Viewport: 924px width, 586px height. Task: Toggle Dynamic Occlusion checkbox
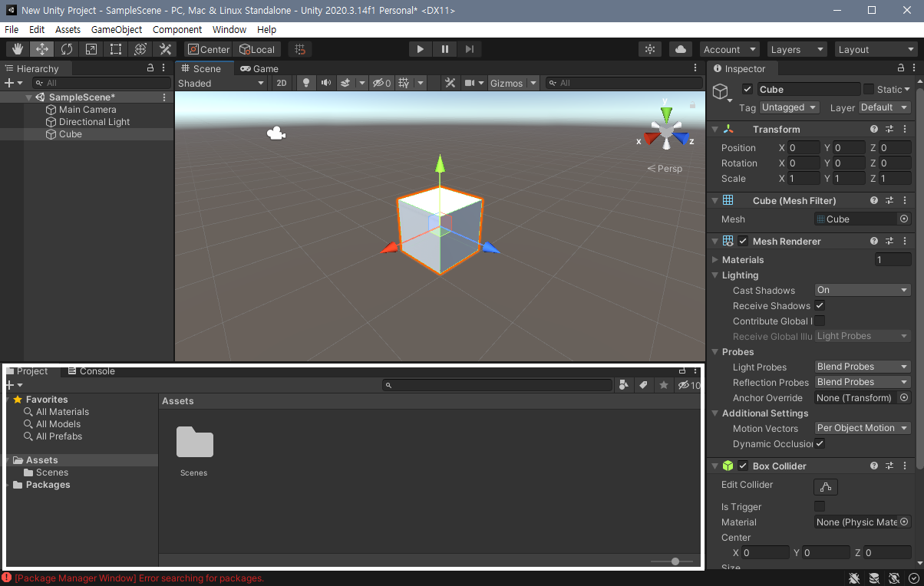pyautogui.click(x=820, y=443)
